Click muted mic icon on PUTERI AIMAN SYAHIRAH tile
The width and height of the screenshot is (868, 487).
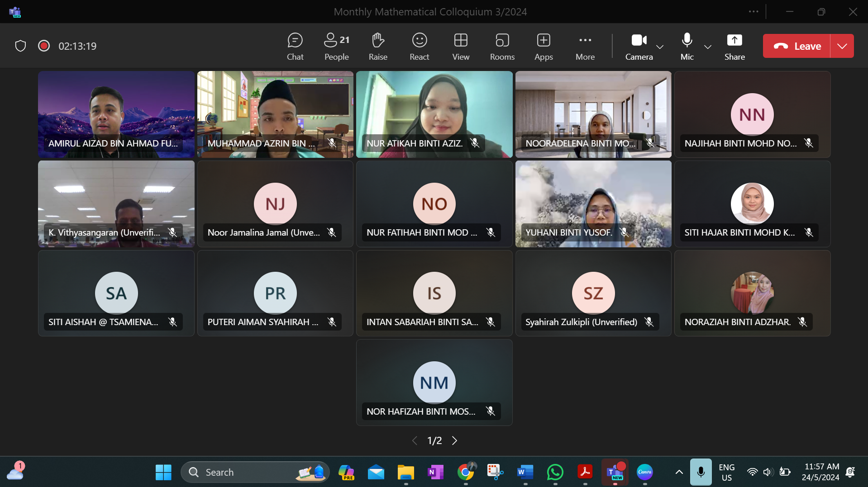pos(332,322)
